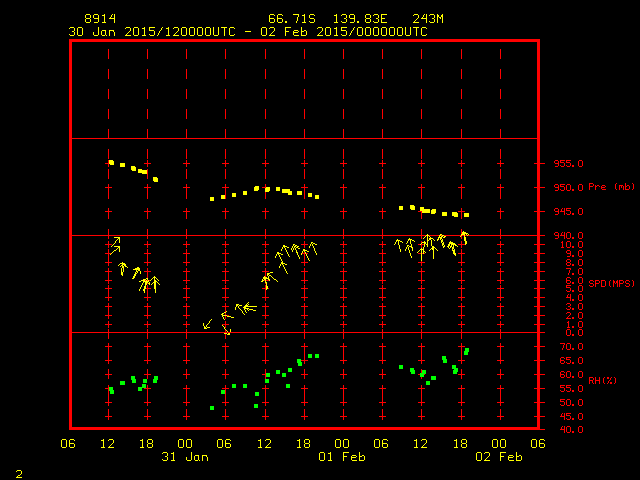The image size is (640, 480).
Task: Click the 55.0 humidity axis label
Action: click(571, 389)
